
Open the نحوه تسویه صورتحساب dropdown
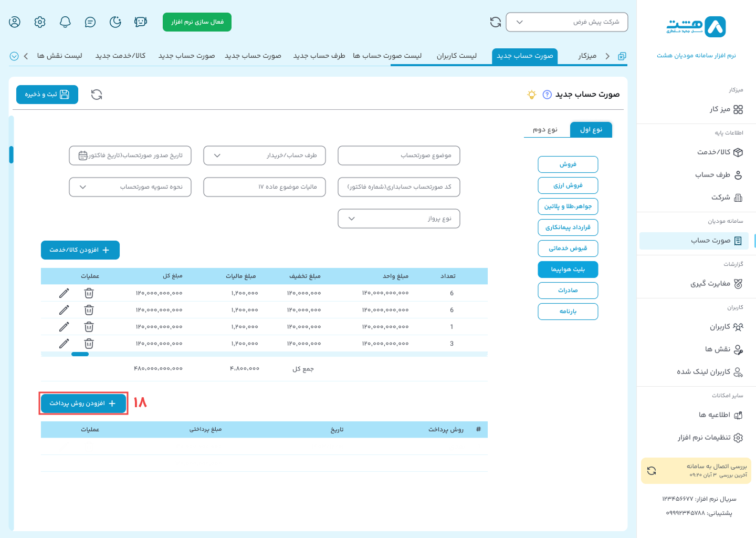[130, 187]
